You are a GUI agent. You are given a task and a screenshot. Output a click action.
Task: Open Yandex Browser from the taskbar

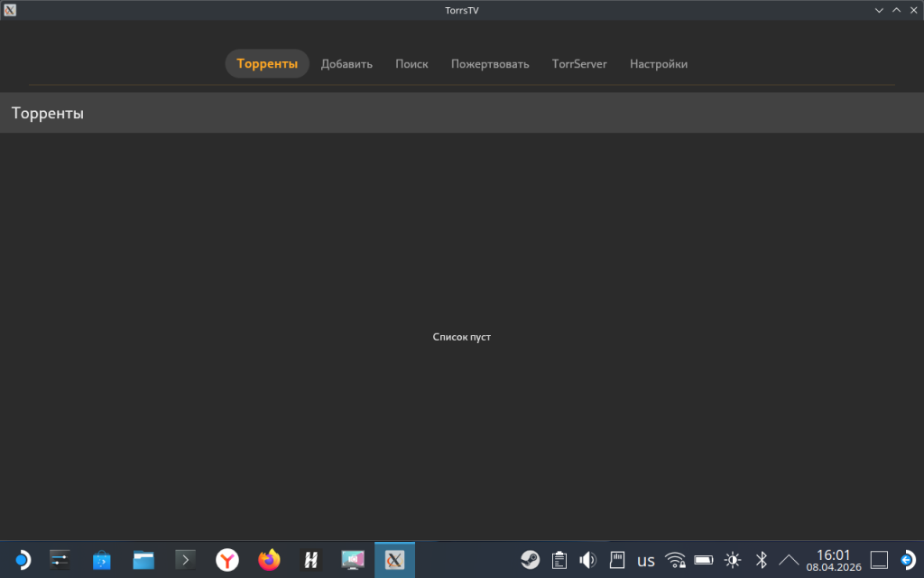pyautogui.click(x=227, y=560)
